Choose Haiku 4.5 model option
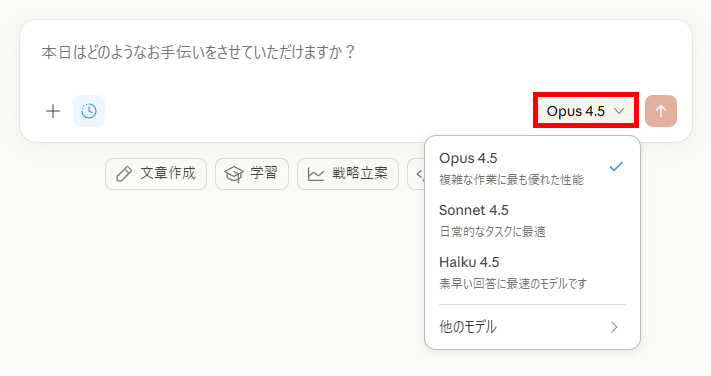711x376 pixels. [x=532, y=272]
